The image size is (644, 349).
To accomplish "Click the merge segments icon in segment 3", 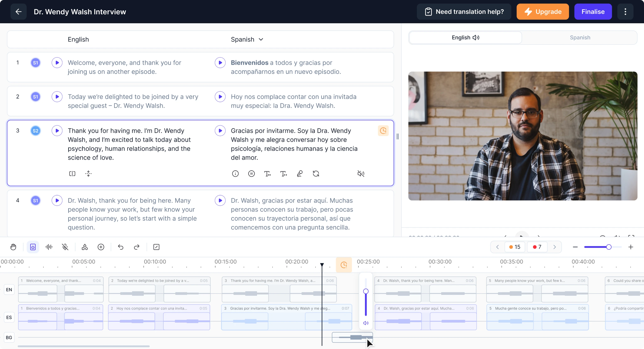I will pyautogui.click(x=88, y=173).
